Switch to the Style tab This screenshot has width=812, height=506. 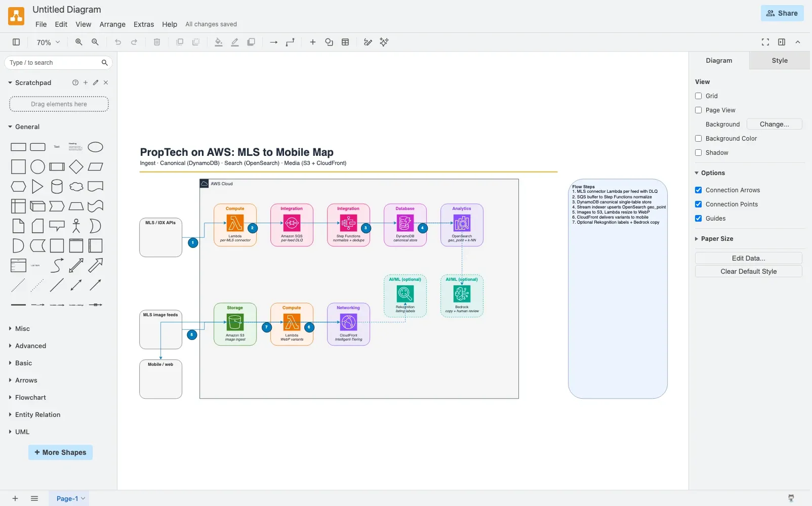point(780,60)
